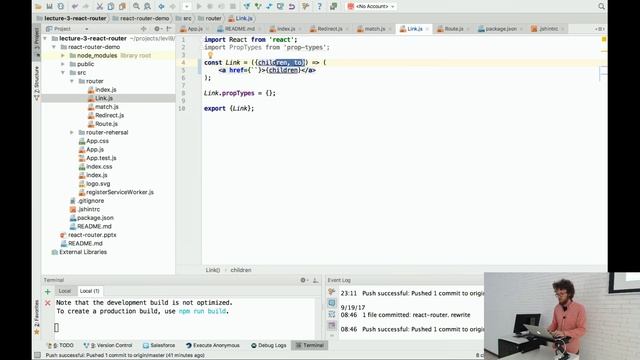Open the No Account dropdown
The image size is (640, 360).
[371, 6]
